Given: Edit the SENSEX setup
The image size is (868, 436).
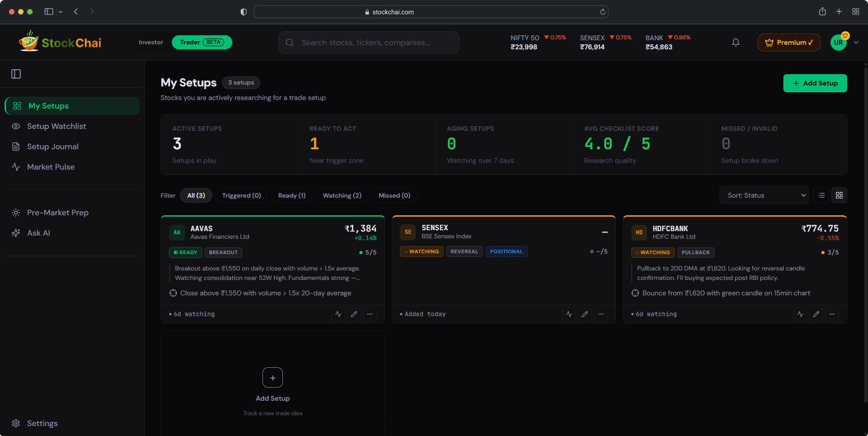Looking at the screenshot, I should (585, 314).
